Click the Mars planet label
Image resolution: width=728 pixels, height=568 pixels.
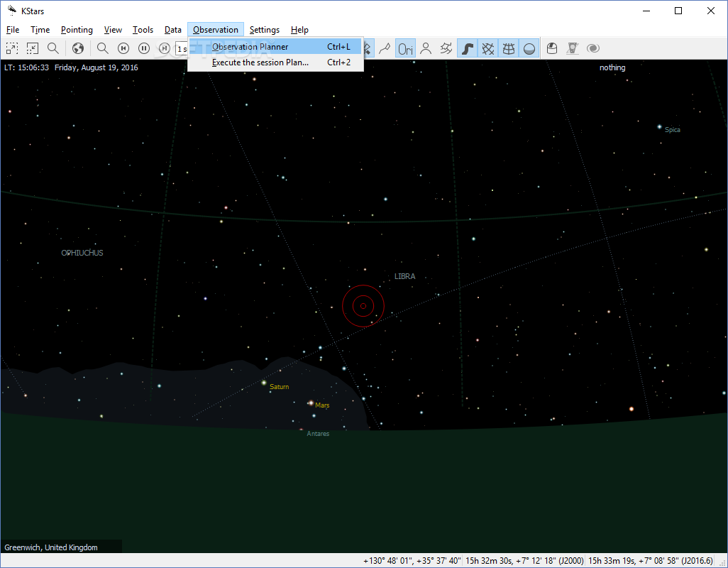click(322, 405)
